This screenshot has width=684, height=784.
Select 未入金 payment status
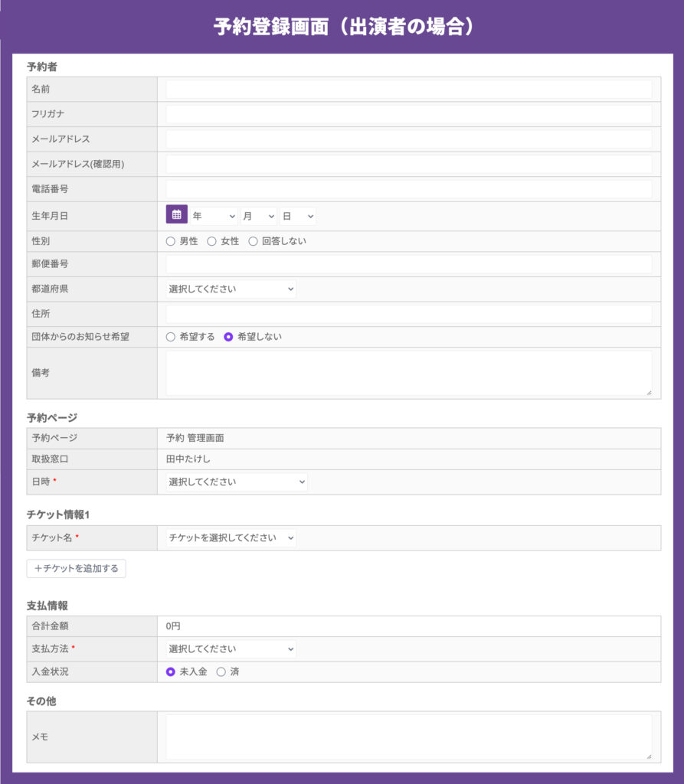171,672
